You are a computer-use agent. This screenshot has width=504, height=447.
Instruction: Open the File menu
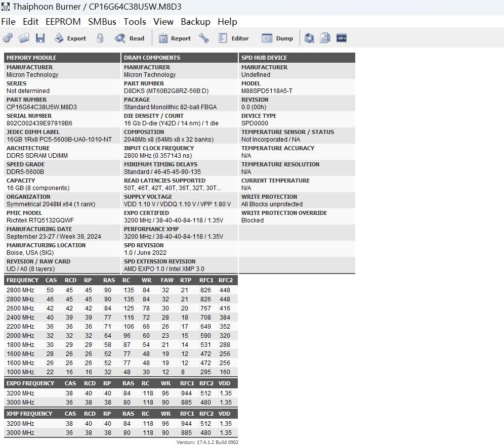point(9,22)
